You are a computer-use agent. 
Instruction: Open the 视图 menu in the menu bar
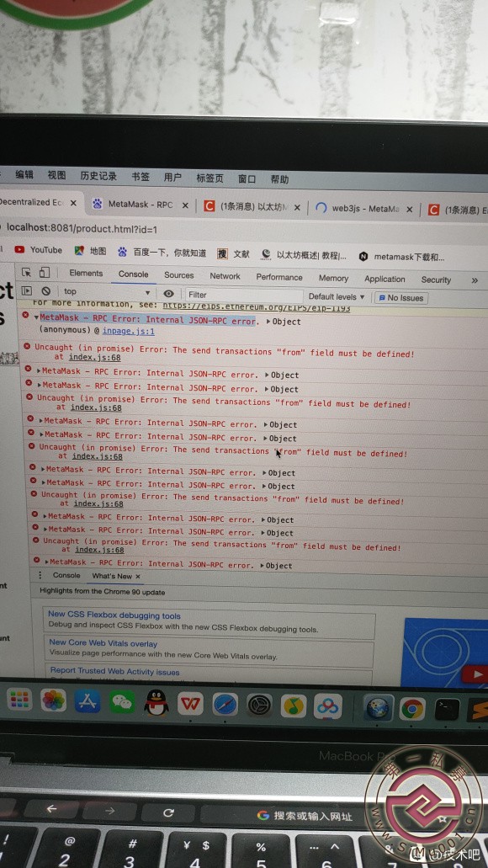point(56,175)
